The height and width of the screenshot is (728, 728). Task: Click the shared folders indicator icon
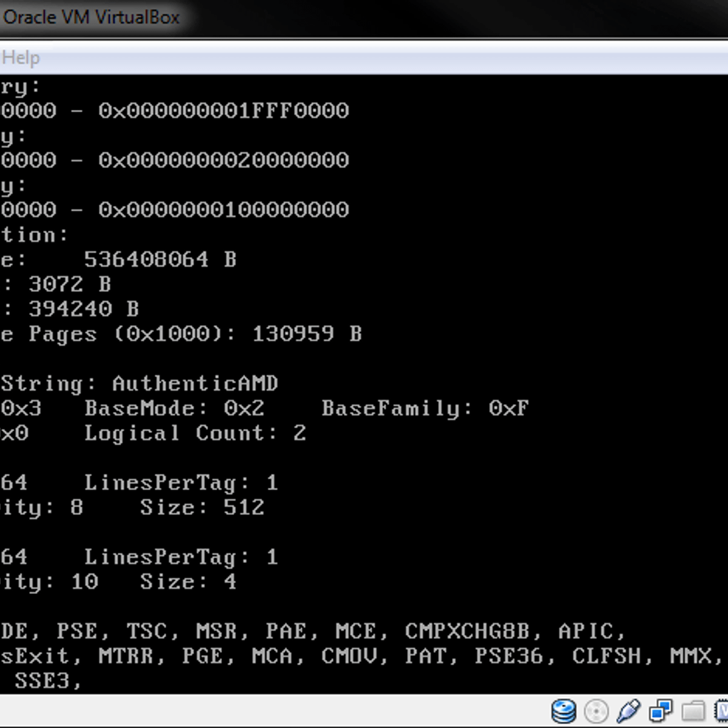693,711
